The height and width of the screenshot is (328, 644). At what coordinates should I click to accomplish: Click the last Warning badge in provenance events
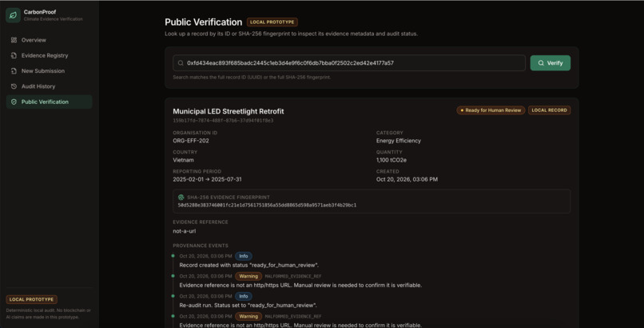(248, 317)
